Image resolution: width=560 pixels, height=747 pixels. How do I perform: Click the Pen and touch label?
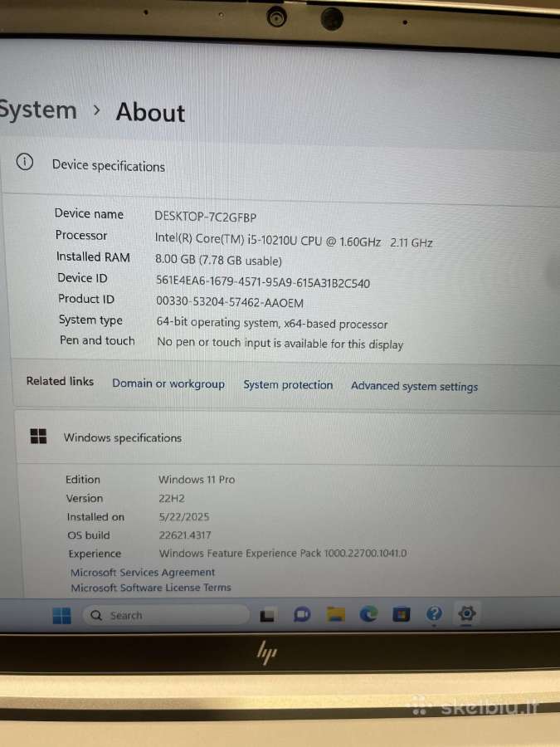coord(97,340)
